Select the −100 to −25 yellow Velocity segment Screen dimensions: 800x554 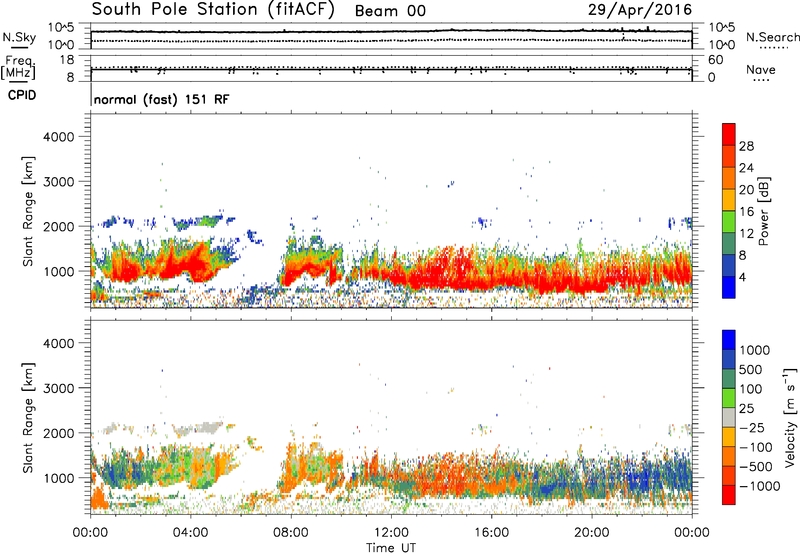pyautogui.click(x=729, y=437)
